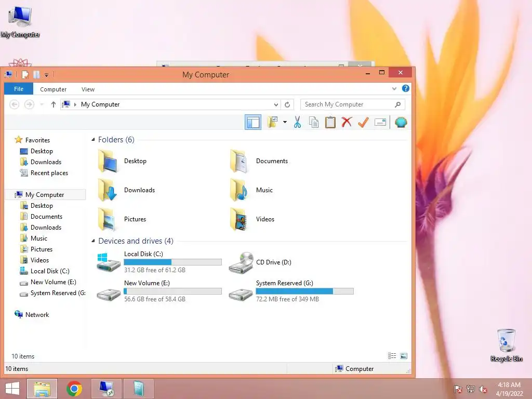This screenshot has width=532, height=399.
Task: Select the Downloads folder in the main pane
Action: pyautogui.click(x=126, y=190)
